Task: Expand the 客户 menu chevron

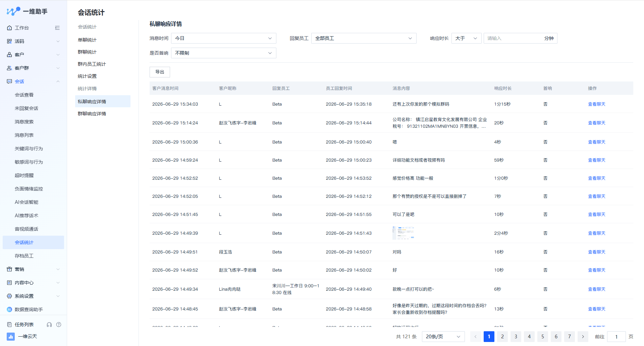Action: tap(58, 55)
